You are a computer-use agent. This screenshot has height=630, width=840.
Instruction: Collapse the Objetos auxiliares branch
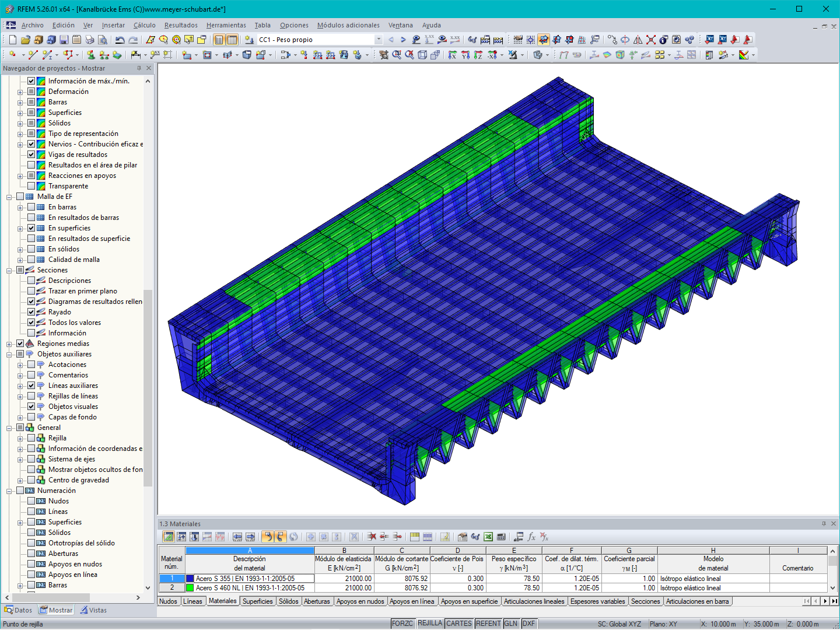coord(9,354)
